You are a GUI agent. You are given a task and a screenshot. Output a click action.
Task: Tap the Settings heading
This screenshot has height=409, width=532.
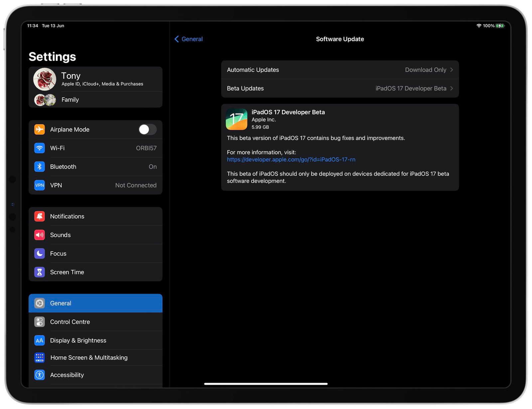52,57
